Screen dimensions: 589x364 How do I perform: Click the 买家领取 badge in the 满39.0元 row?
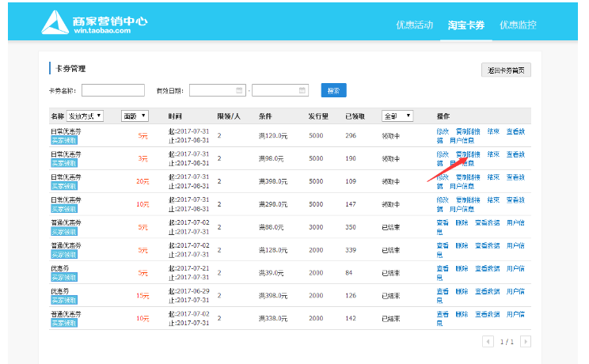64,278
